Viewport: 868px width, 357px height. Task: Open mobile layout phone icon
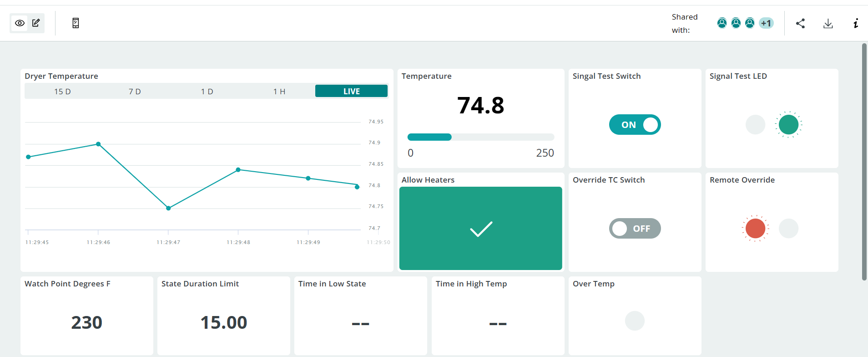pos(76,23)
